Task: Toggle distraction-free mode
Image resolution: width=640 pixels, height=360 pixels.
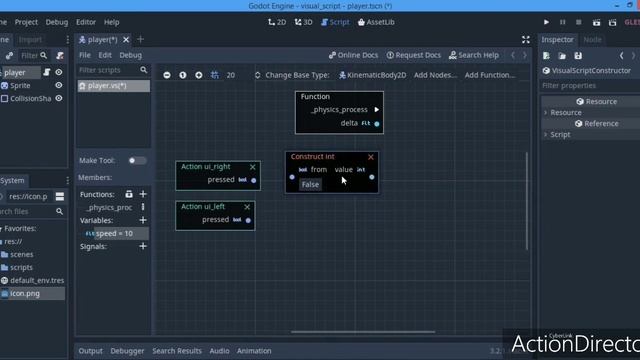Action: click(526, 40)
